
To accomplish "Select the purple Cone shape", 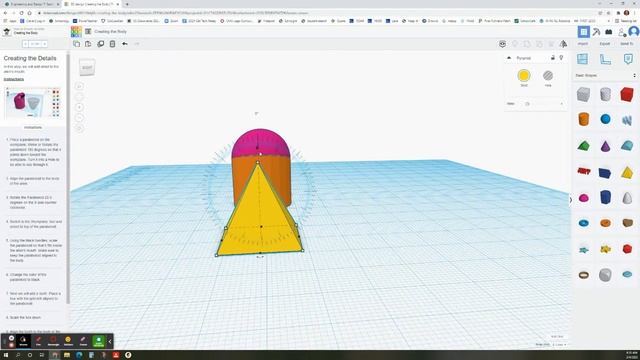I will (605, 146).
